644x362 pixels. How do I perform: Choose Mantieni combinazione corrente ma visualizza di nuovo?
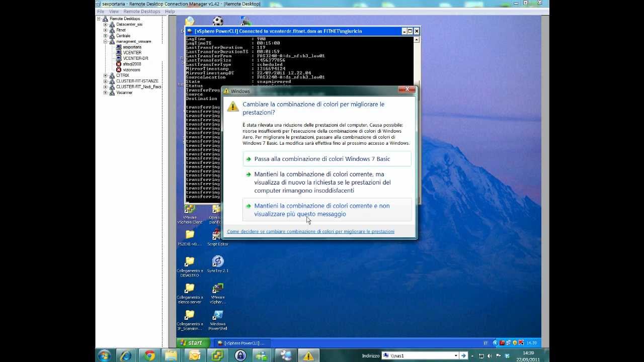(x=327, y=182)
